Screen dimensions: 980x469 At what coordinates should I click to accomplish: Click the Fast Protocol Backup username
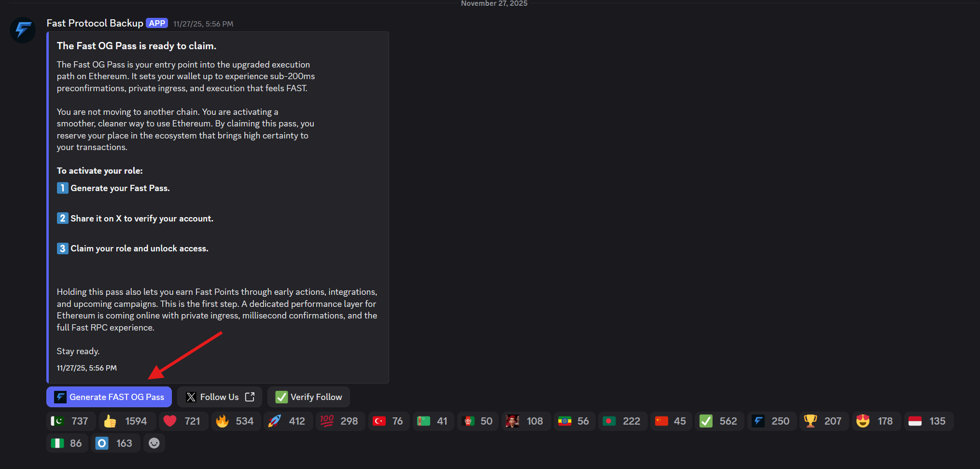pos(95,23)
